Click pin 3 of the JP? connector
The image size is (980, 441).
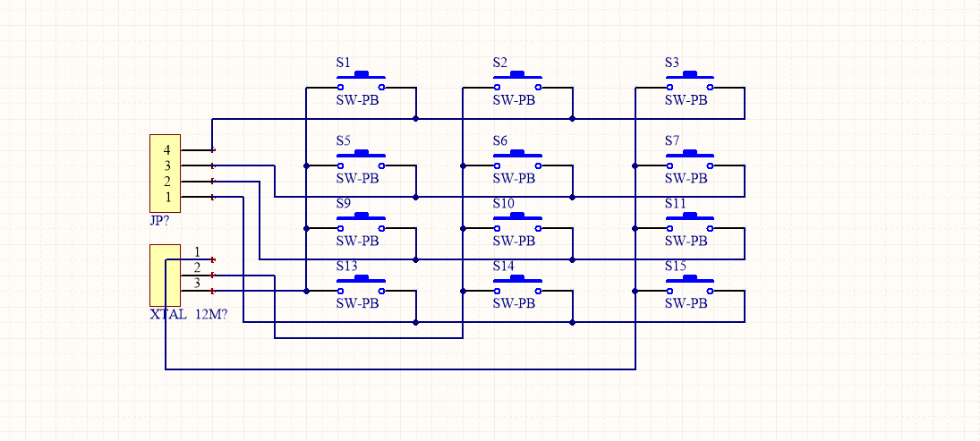[197, 165]
